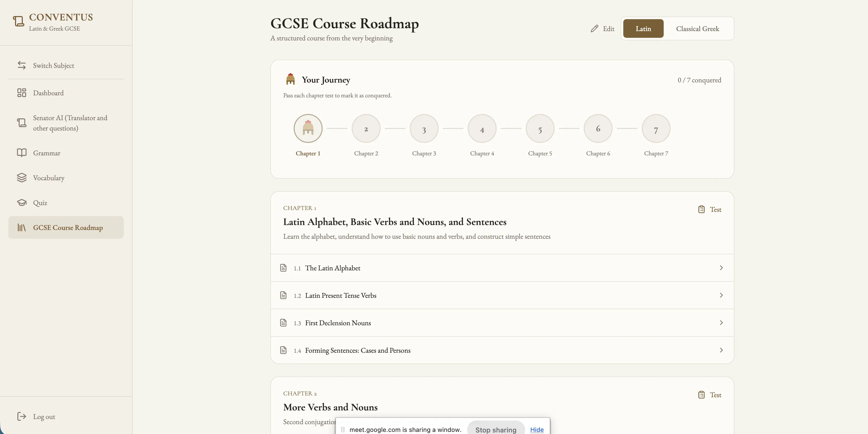This screenshot has height=434, width=868.
Task: Select Chapter 5 node in journey
Action: [540, 128]
